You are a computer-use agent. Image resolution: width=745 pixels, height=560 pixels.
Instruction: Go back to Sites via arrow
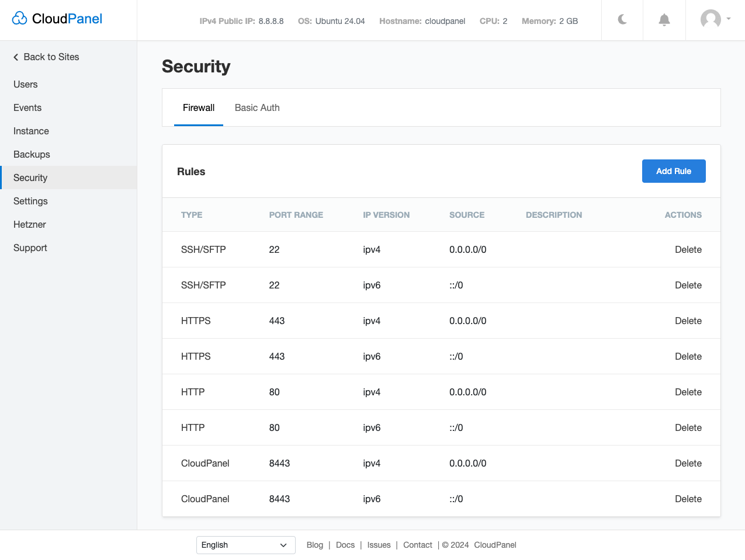[x=16, y=57]
